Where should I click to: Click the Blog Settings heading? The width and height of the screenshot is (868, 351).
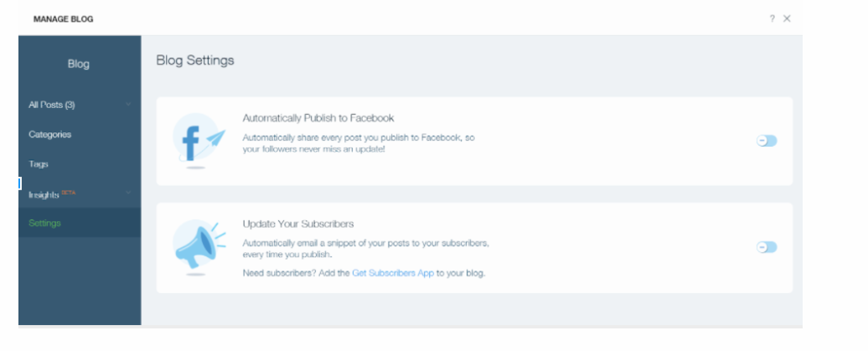click(x=195, y=59)
